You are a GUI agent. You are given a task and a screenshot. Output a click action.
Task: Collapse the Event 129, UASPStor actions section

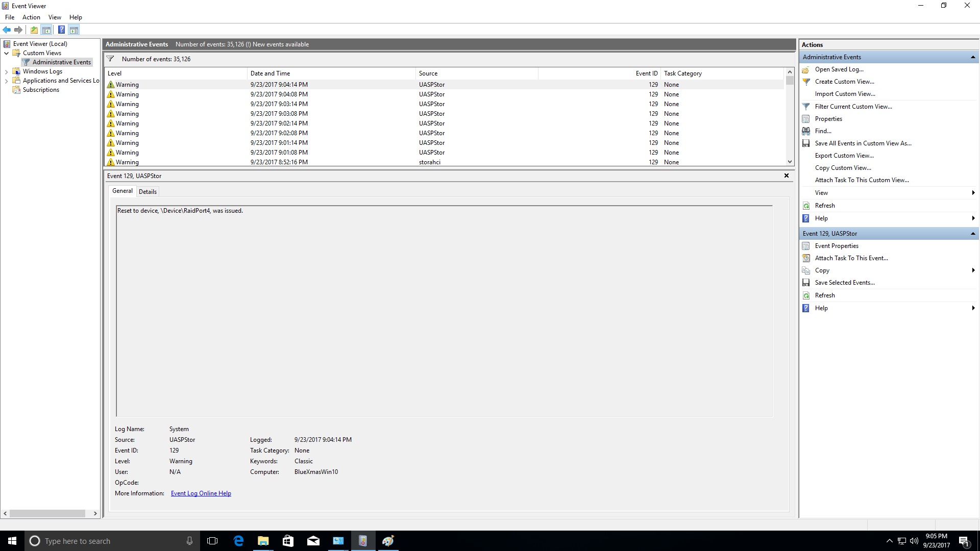(973, 234)
